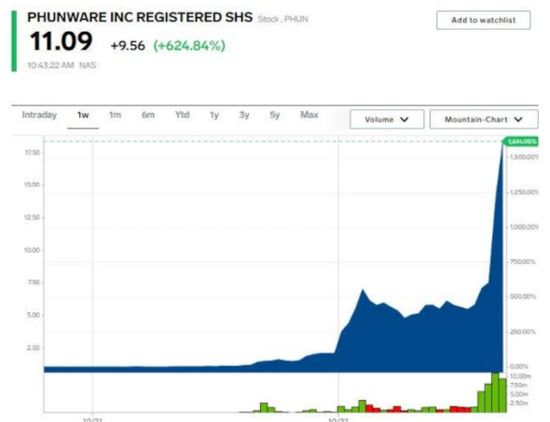Select the 1m time range tab
This screenshot has width=550, height=422.
(115, 115)
